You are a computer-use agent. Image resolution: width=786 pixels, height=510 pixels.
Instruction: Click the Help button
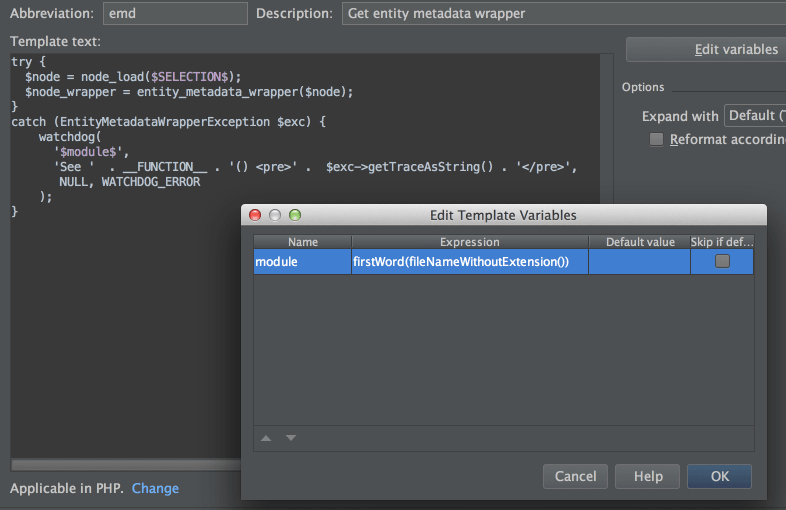click(x=648, y=476)
